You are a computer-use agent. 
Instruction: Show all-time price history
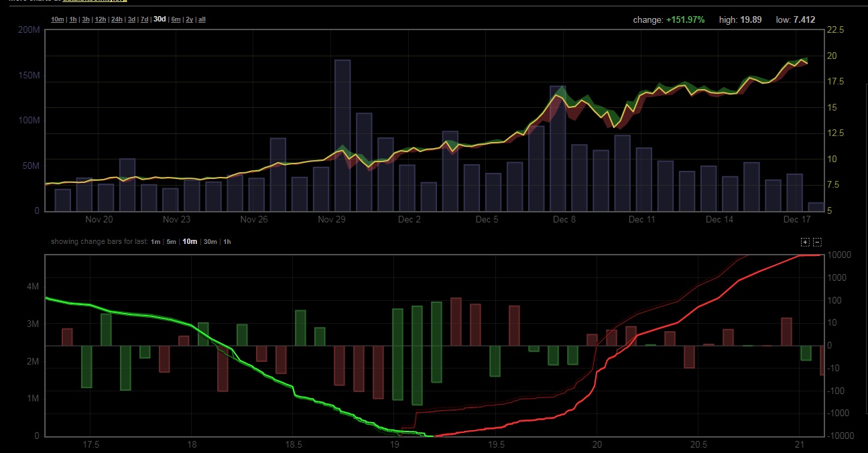tap(202, 19)
